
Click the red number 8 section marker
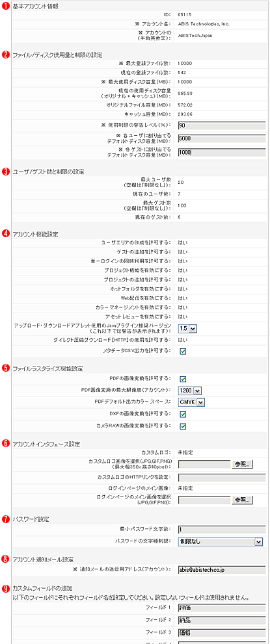click(6, 559)
